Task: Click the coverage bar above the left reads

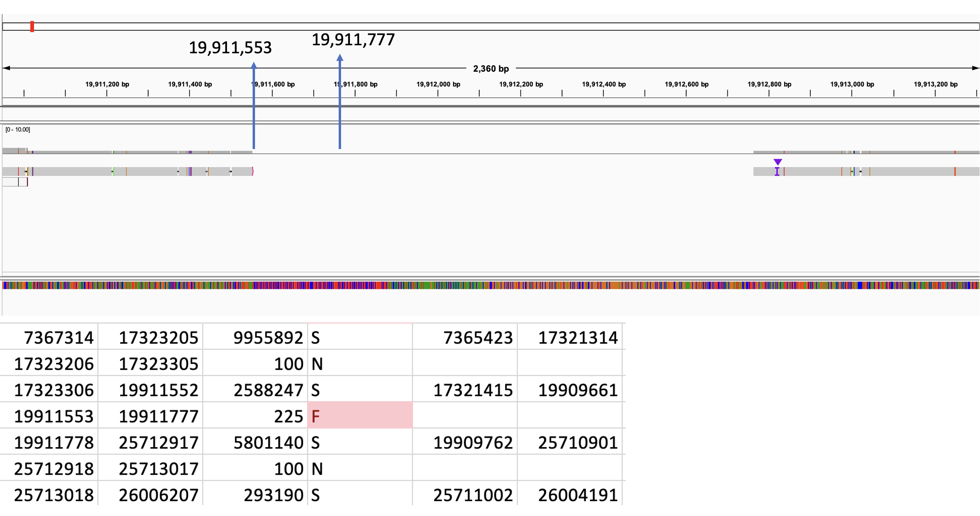Action: (120, 151)
